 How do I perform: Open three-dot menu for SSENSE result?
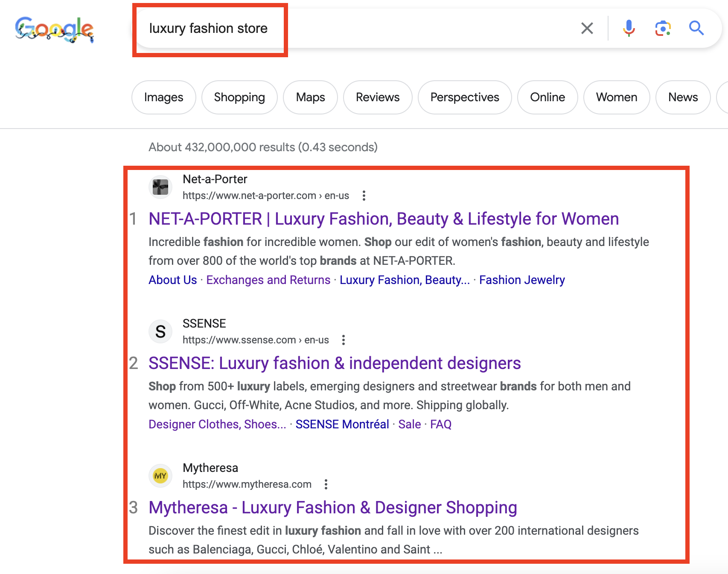click(x=344, y=340)
